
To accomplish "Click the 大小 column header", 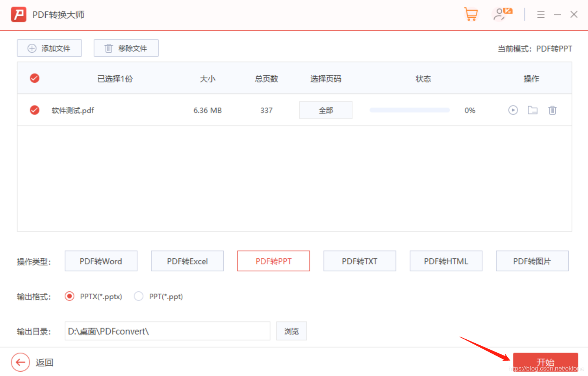I will click(x=208, y=79).
